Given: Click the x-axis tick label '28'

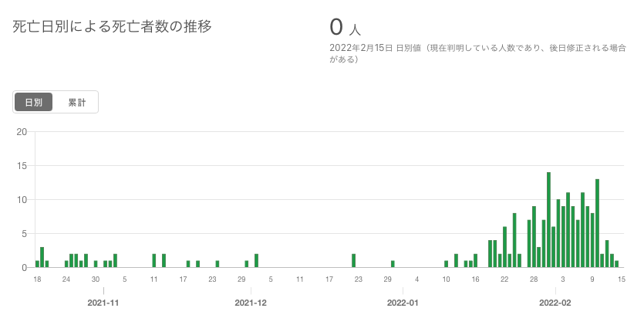Looking at the screenshot, I should (x=534, y=279).
